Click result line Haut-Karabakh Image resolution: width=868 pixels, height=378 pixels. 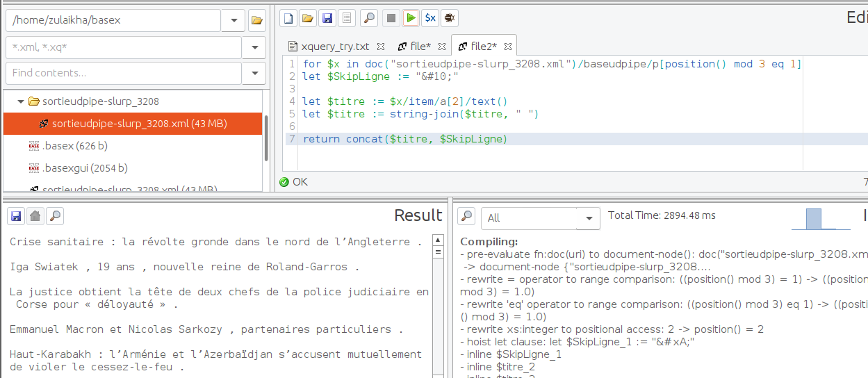215,361
